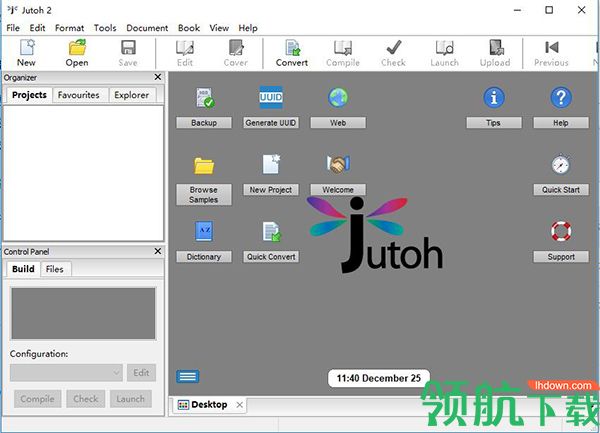
Task: Click the 11:40 December 25 clock label
Action: point(379,378)
